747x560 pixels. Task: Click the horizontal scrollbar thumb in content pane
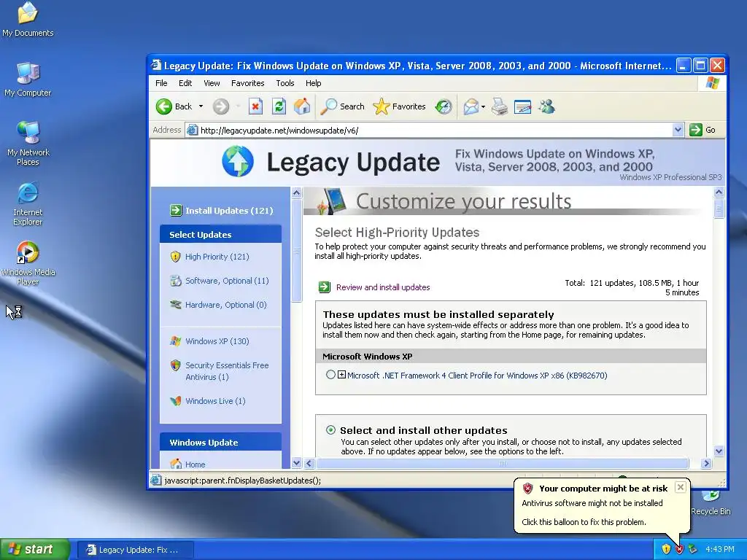coord(503,463)
